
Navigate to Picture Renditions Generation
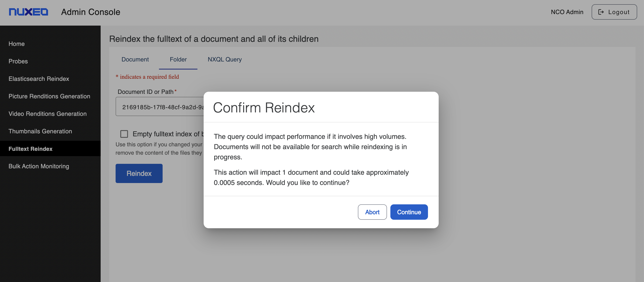(49, 96)
